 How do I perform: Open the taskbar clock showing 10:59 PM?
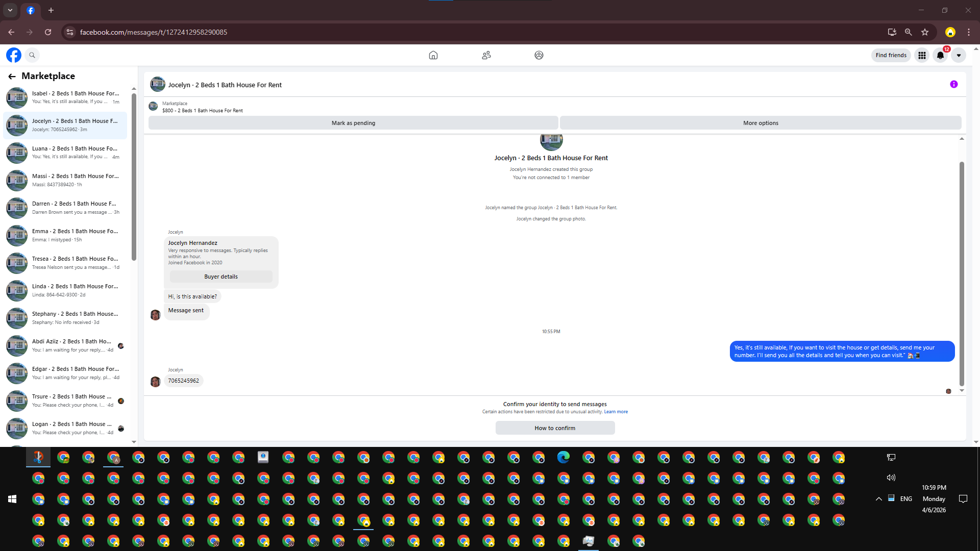tap(934, 499)
